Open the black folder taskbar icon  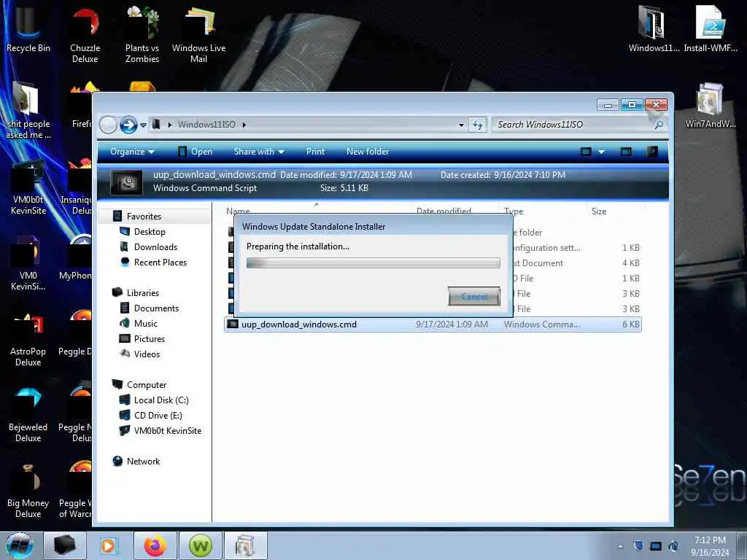[65, 545]
